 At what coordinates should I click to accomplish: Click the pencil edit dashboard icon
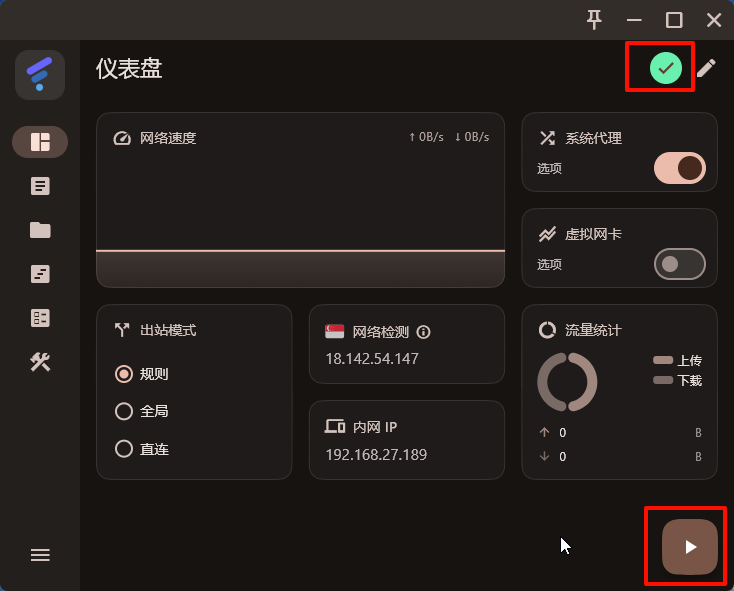[706, 68]
